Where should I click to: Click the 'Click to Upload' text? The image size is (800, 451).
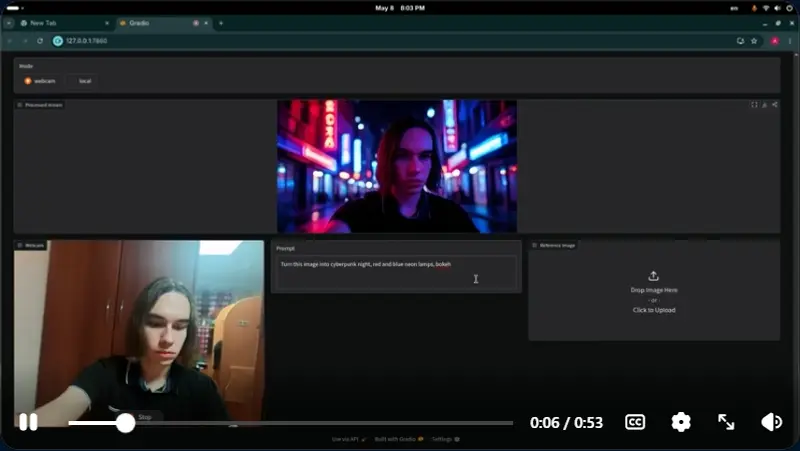click(654, 310)
